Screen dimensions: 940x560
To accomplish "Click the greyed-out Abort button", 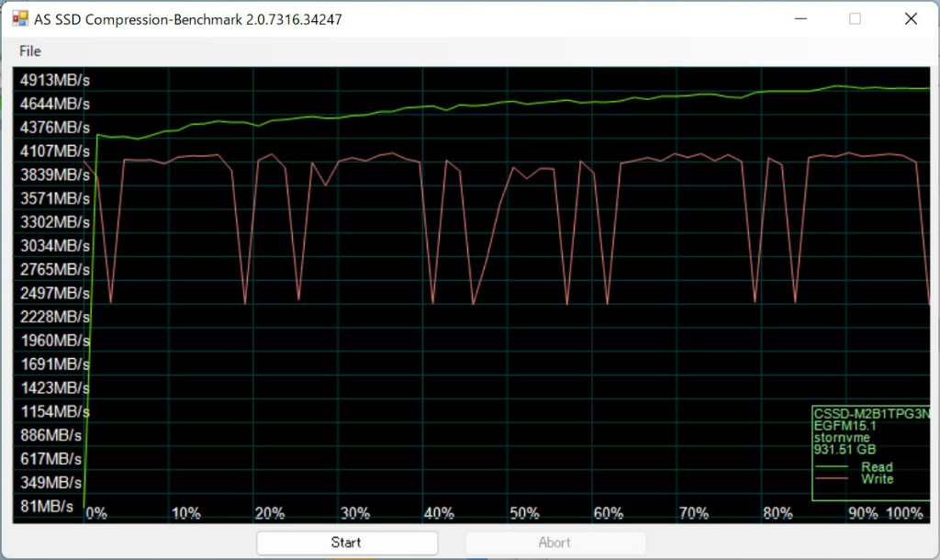I will [555, 543].
